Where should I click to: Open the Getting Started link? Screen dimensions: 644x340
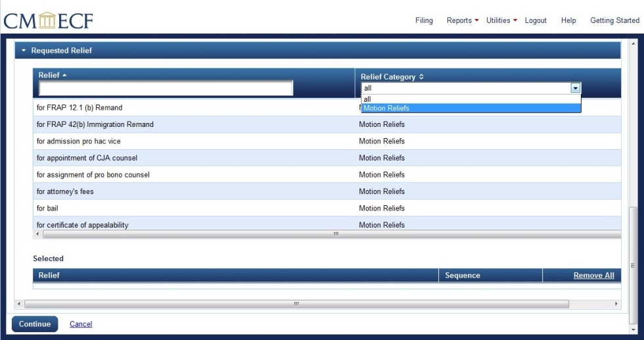pos(614,20)
